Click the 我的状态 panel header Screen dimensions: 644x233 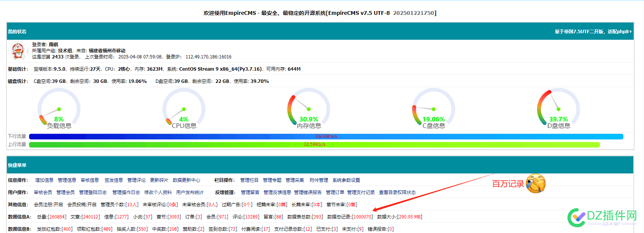(x=320, y=31)
